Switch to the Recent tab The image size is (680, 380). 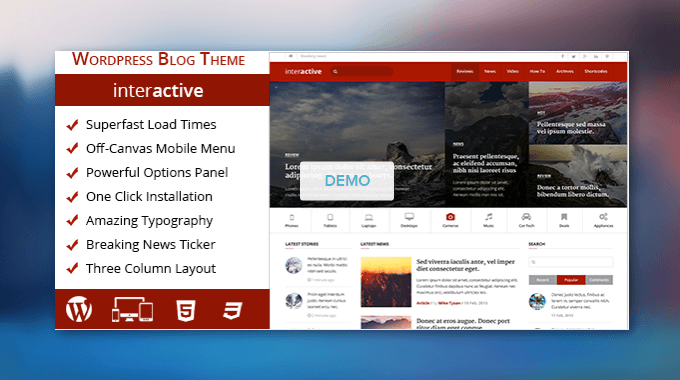pos(543,280)
